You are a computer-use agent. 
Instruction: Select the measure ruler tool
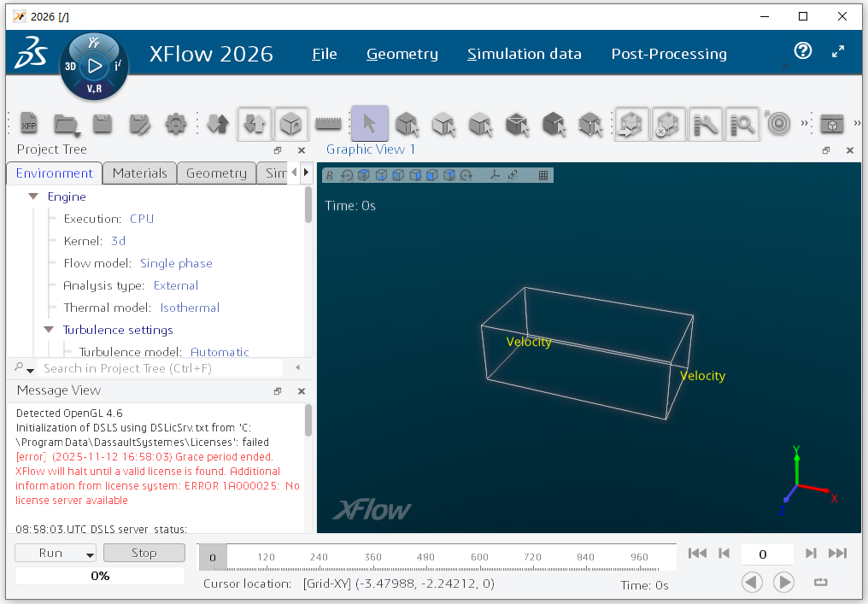click(330, 124)
